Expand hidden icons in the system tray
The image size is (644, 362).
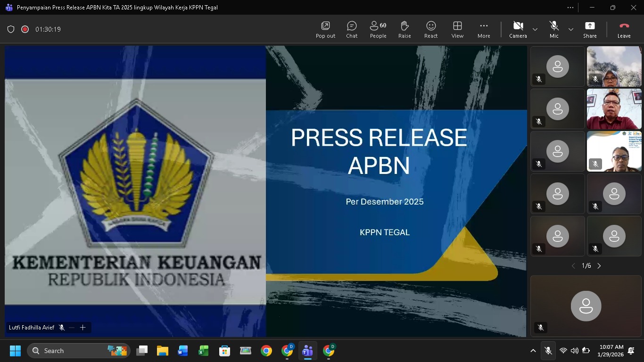click(x=533, y=351)
